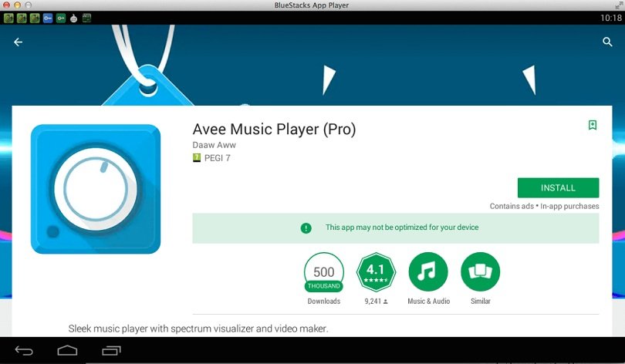Go back with the top-left arrow
The height and width of the screenshot is (364, 625).
(x=18, y=42)
